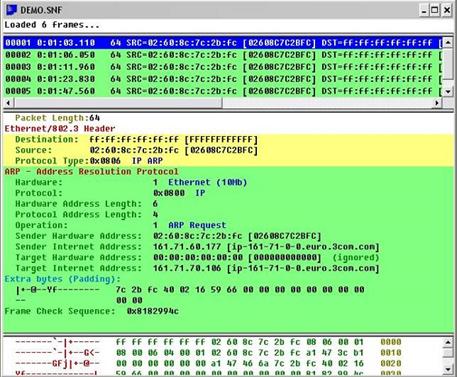Select frame 00002 at 0:01:06.050

[x=223, y=55]
